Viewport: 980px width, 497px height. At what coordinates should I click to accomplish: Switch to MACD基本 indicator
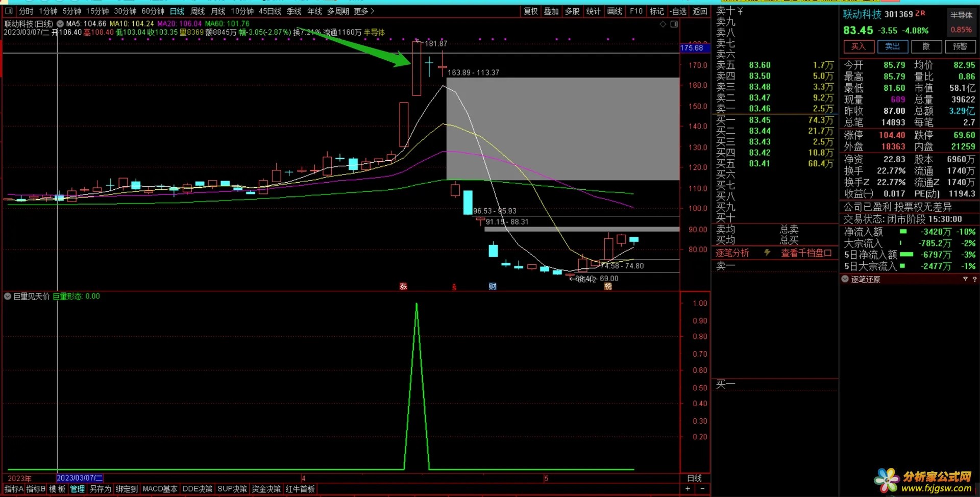[160, 489]
